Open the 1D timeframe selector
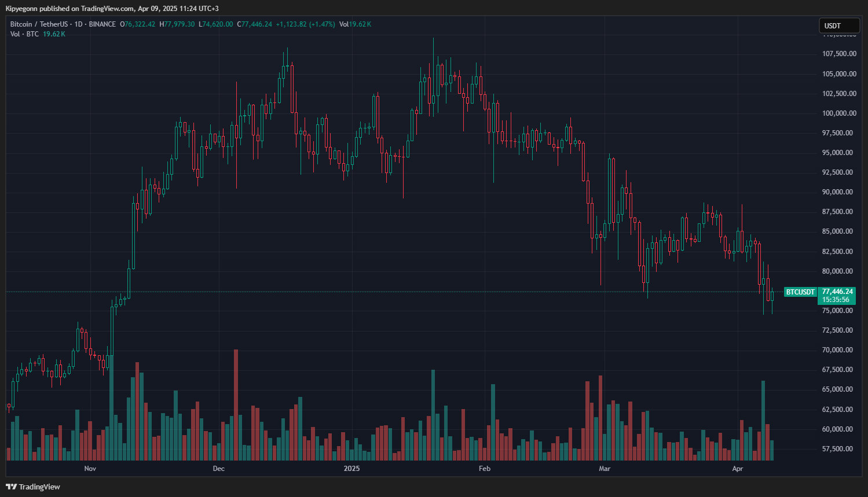The height and width of the screenshot is (497, 868). point(79,24)
